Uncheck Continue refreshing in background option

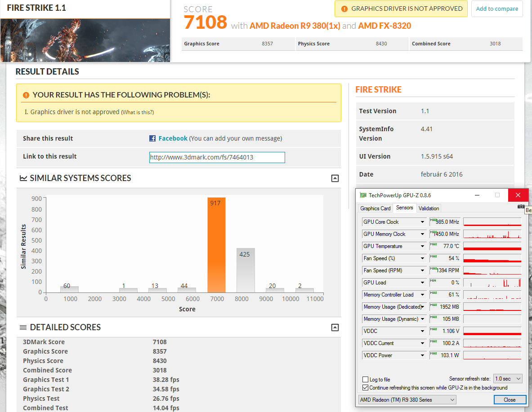366,388
